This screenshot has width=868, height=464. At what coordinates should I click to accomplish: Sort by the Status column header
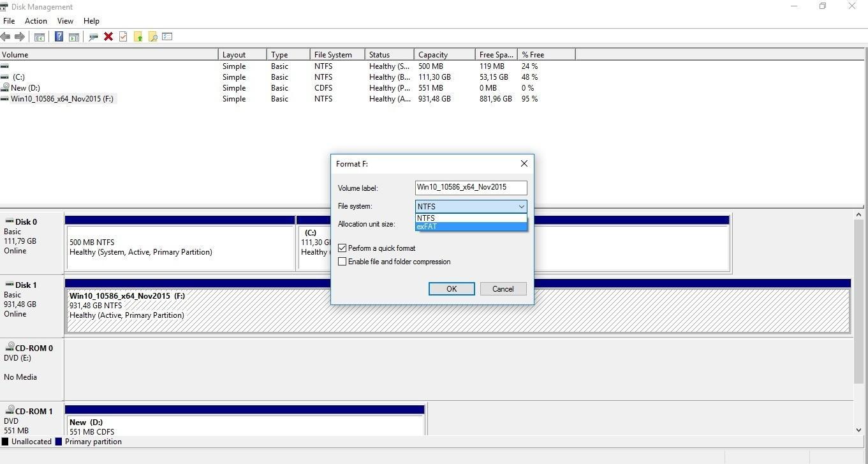click(x=389, y=55)
